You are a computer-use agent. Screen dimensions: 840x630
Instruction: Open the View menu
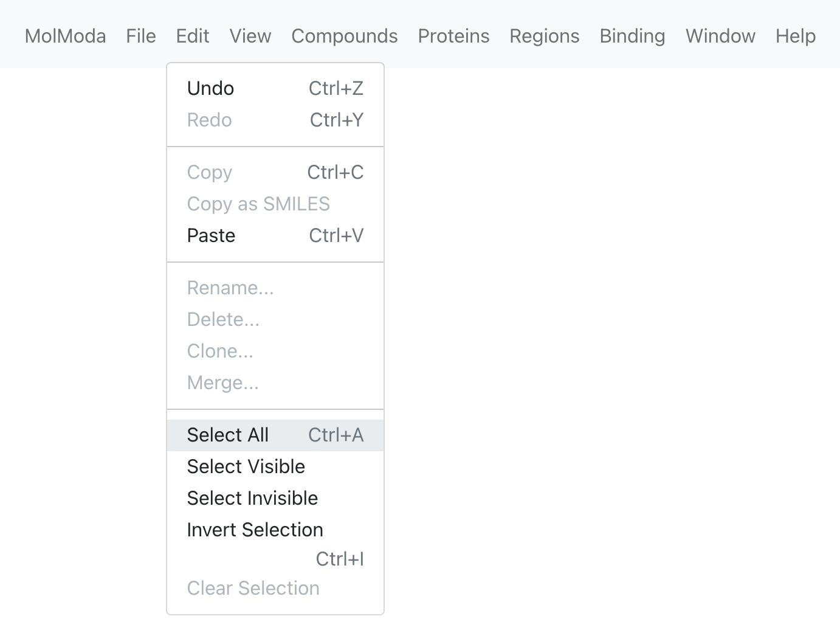pos(250,36)
